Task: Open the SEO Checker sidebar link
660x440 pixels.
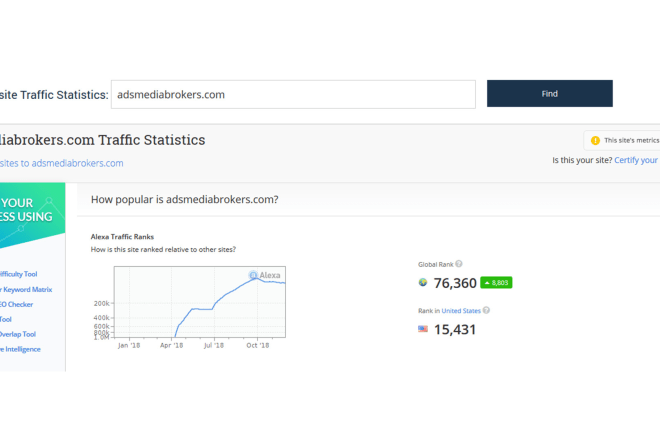Action: [x=16, y=304]
